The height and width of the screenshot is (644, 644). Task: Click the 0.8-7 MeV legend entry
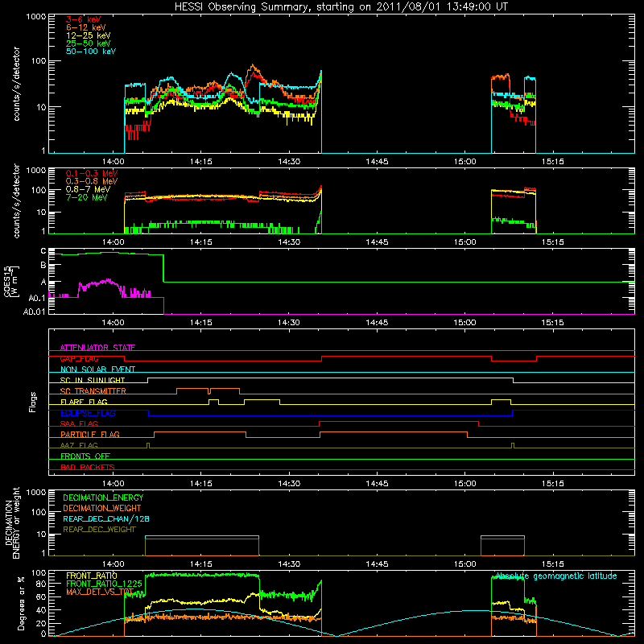coord(88,189)
